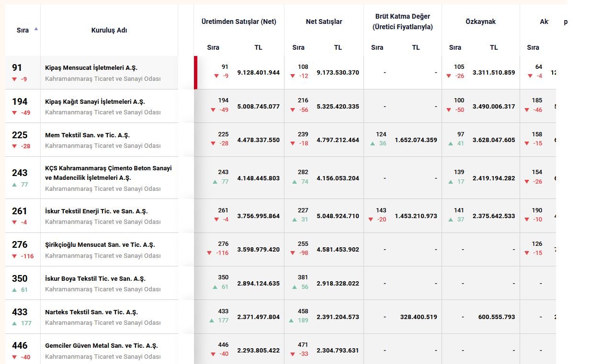Click green up arrow beside 41 in Özkaynak column
This screenshot has width=613, height=364.
click(451, 143)
